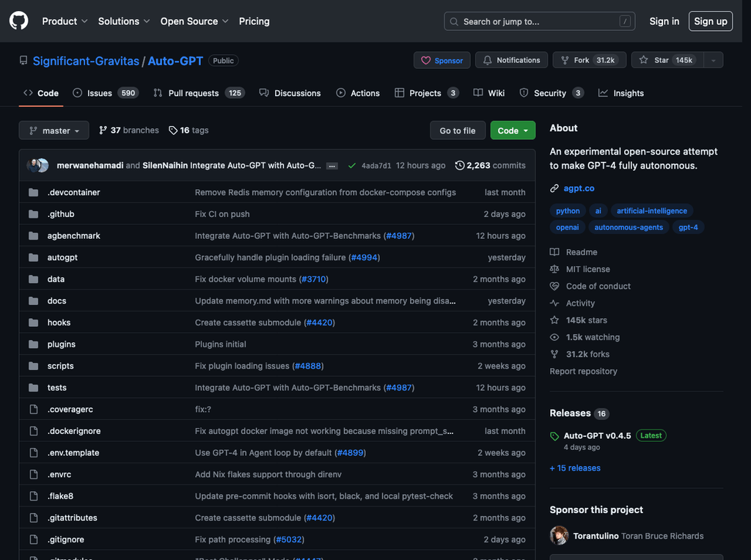
Task: Click the tag icon next to 16 tags
Action: coord(173,130)
